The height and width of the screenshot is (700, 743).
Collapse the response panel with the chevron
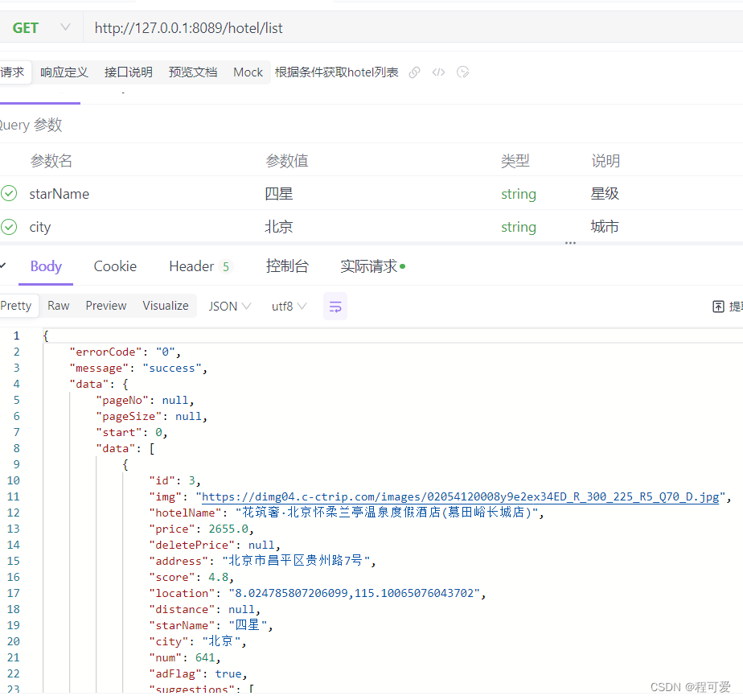(3, 265)
